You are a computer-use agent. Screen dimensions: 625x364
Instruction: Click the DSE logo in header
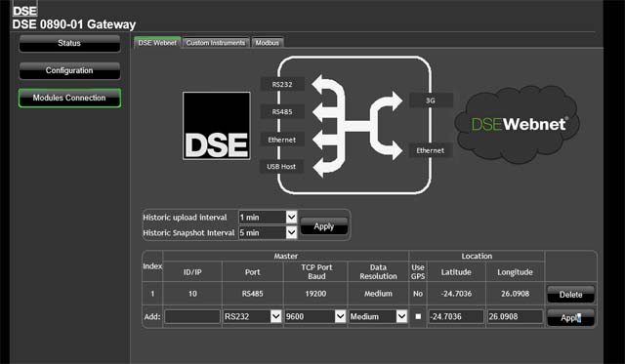point(25,9)
